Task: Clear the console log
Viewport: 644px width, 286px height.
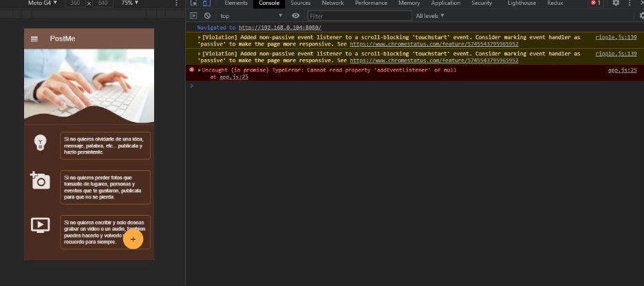Action: pos(208,15)
